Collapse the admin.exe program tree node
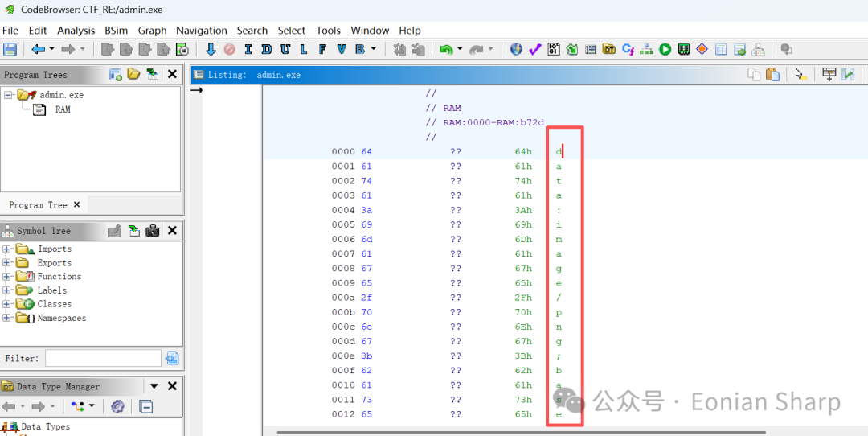 point(8,95)
